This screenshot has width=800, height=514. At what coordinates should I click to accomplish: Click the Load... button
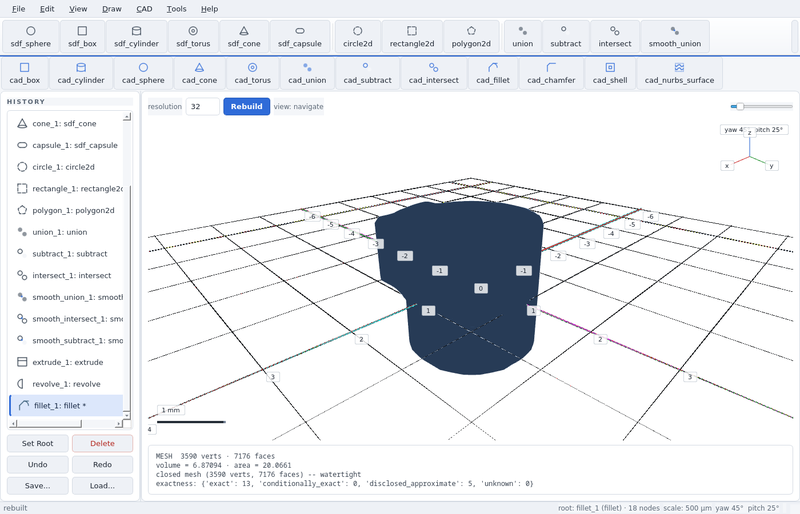103,485
